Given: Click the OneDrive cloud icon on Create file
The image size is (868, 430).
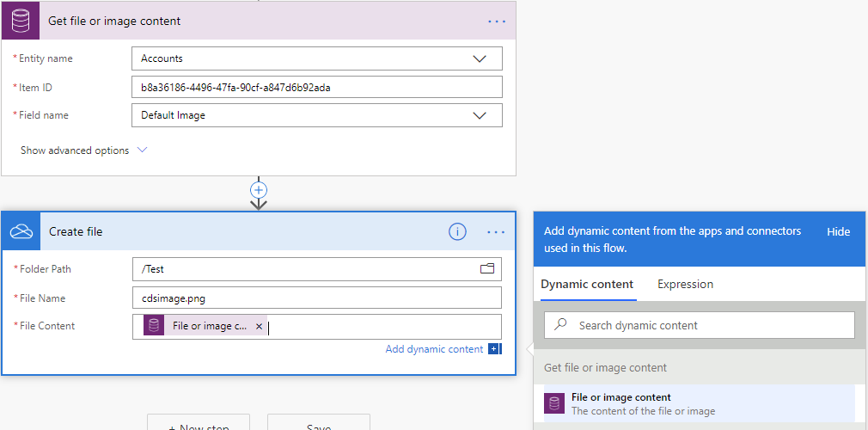Looking at the screenshot, I should (21, 231).
